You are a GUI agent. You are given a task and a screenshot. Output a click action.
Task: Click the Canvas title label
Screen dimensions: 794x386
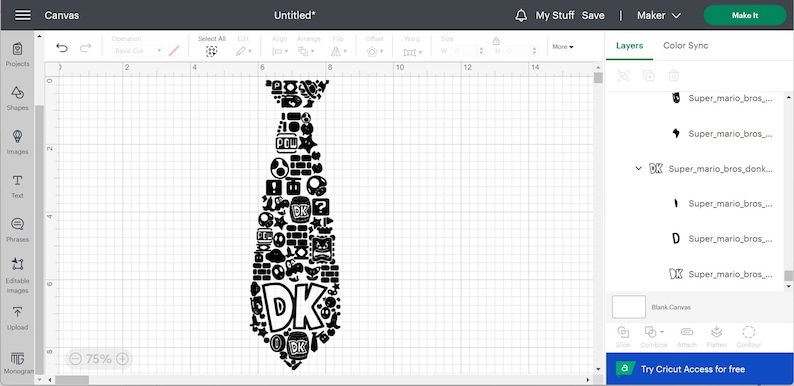coord(62,15)
